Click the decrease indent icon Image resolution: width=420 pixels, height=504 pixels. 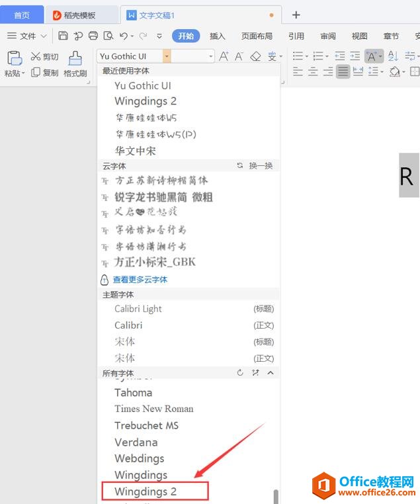340,56
